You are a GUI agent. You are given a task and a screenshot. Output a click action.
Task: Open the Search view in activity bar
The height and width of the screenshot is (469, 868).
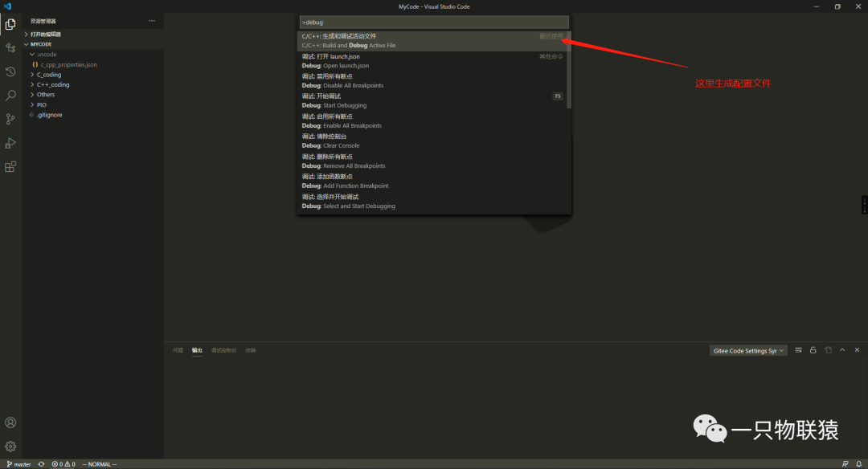click(10, 96)
